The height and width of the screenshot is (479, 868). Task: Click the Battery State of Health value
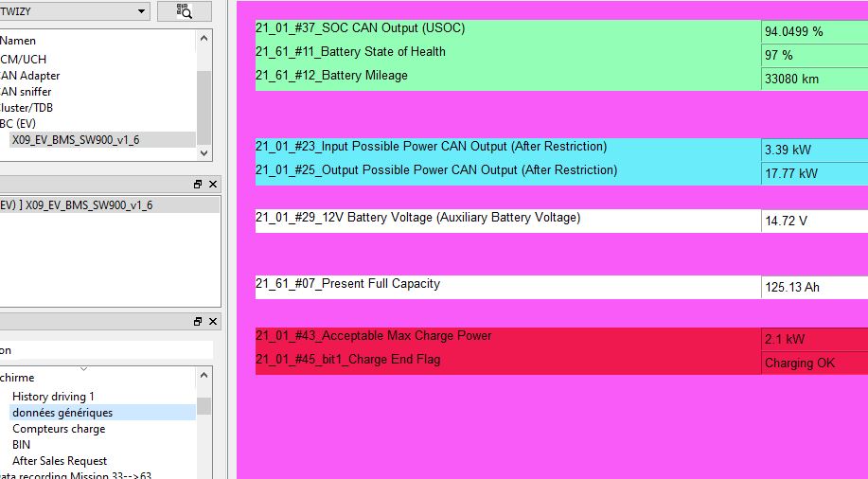click(x=812, y=56)
